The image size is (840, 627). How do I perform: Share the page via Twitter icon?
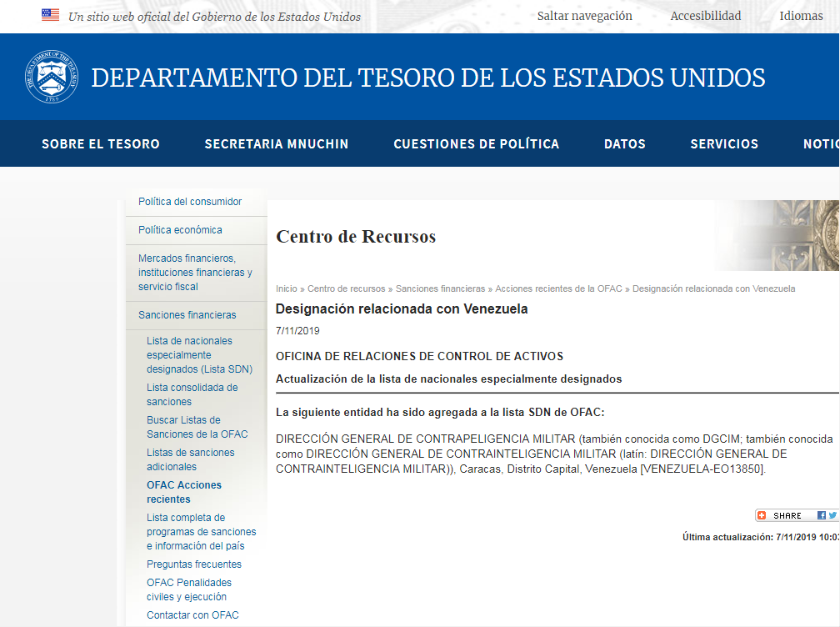(832, 515)
